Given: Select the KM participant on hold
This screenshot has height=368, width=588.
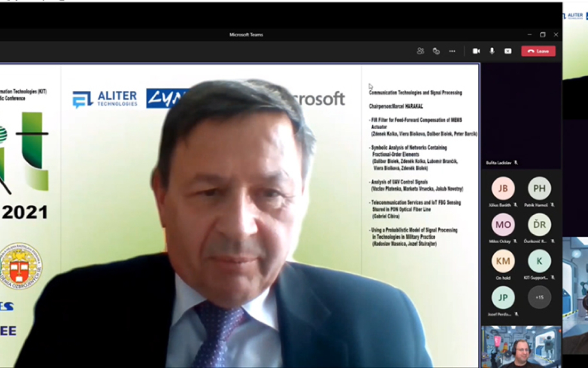Looking at the screenshot, I should pos(503,261).
